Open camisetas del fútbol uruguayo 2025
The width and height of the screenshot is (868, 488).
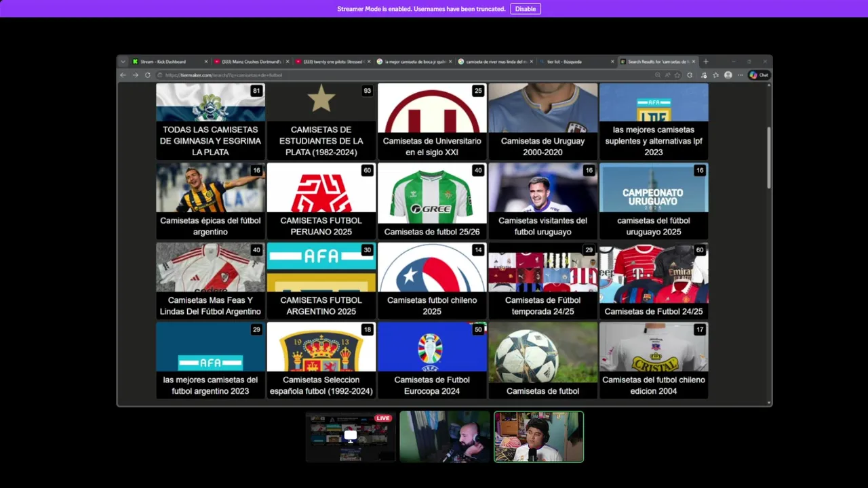click(654, 201)
